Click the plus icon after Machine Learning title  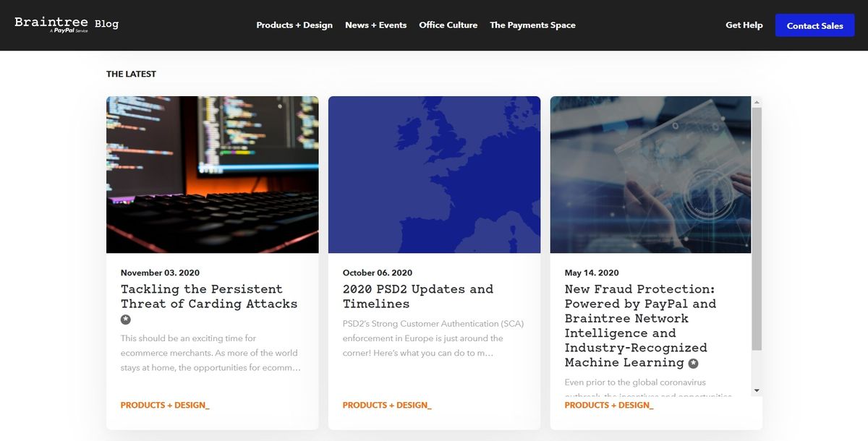tap(692, 363)
